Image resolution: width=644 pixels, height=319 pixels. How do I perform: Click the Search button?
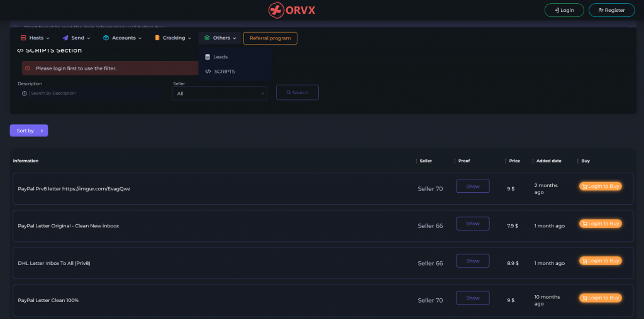tap(297, 93)
